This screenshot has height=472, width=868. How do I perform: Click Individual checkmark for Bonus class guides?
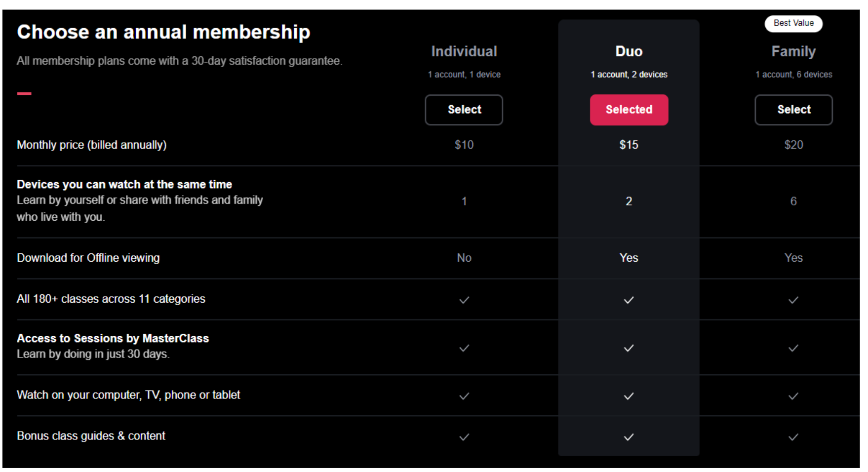point(464,437)
